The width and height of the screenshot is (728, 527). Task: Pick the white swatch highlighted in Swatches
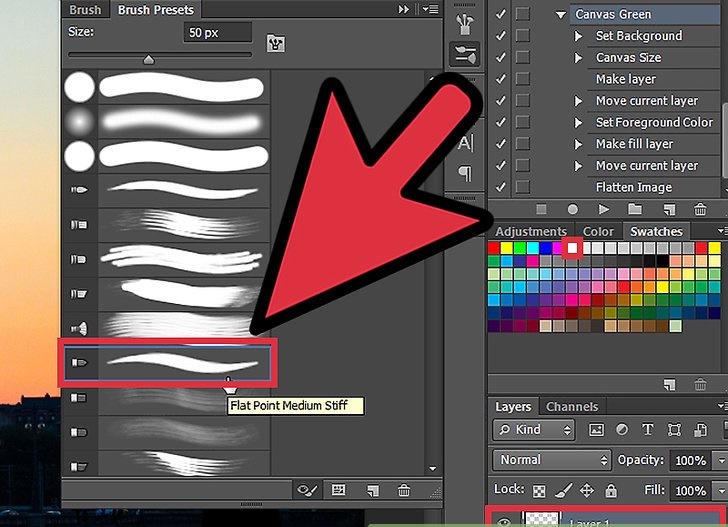tap(571, 247)
